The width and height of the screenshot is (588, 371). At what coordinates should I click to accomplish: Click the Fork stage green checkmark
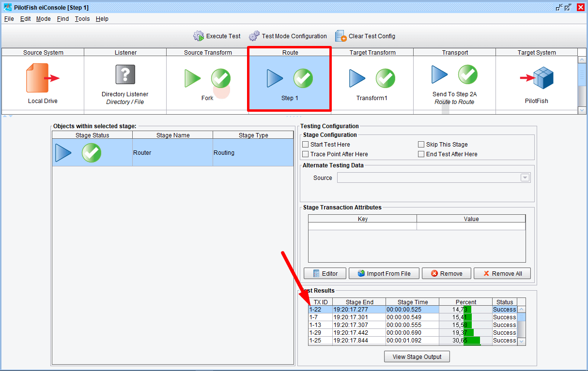[221, 78]
